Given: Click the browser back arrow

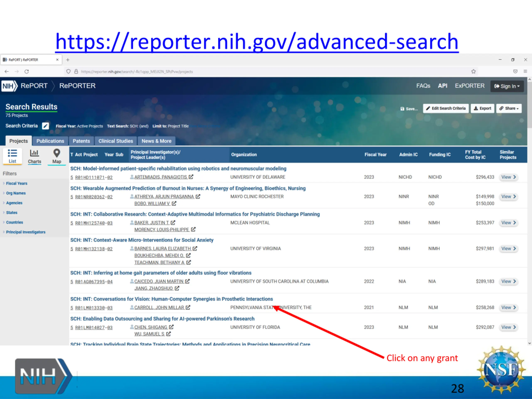Looking at the screenshot, I should pos(7,71).
